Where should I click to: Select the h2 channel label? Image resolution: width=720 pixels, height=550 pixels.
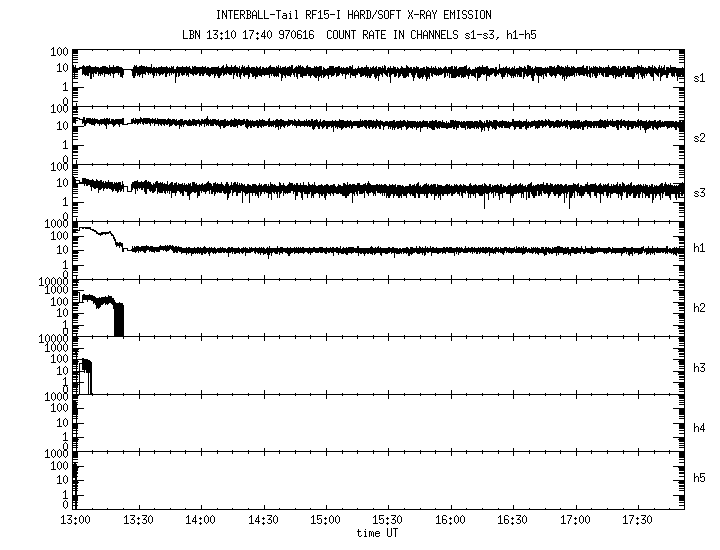pos(700,307)
